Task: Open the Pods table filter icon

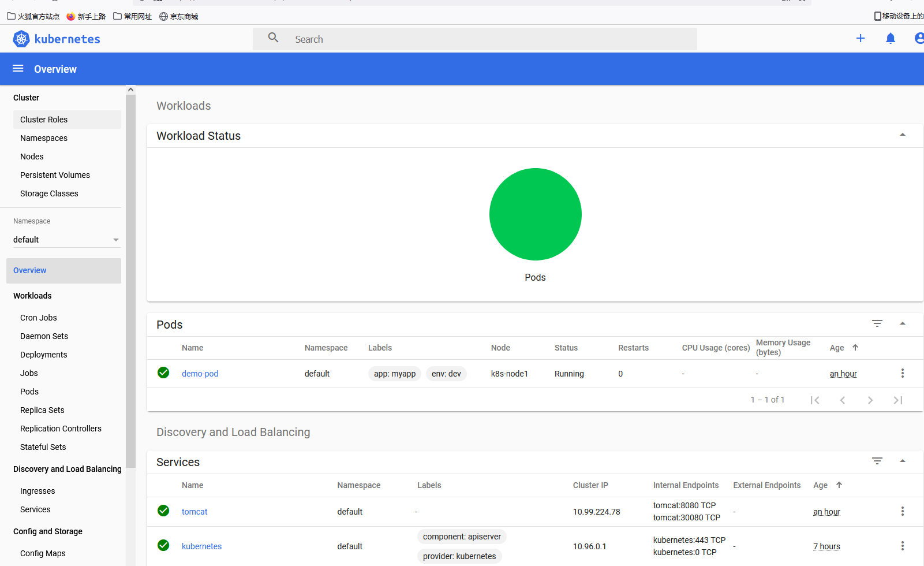Action: click(877, 323)
